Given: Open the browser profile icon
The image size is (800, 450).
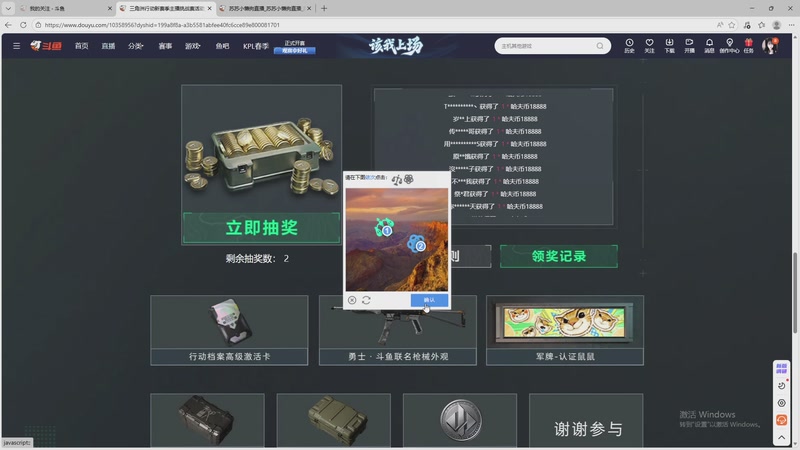Looking at the screenshot, I should [777, 24].
